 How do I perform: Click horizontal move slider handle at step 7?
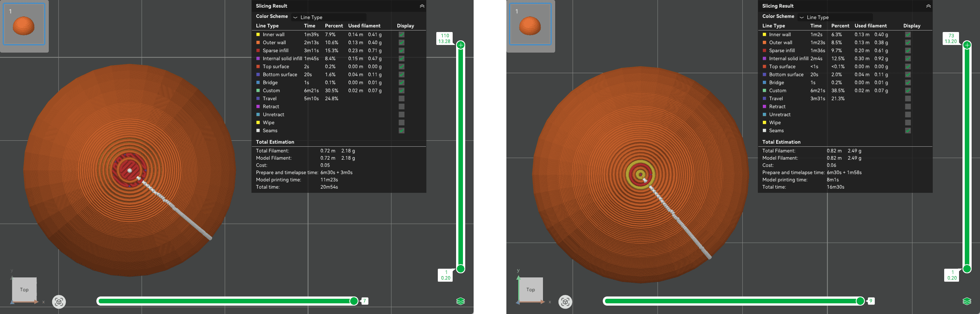[354, 301]
